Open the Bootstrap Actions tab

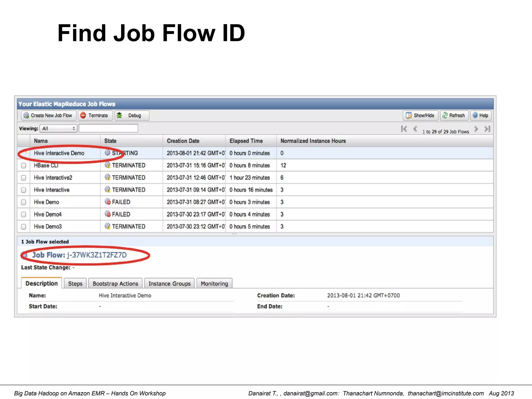115,283
